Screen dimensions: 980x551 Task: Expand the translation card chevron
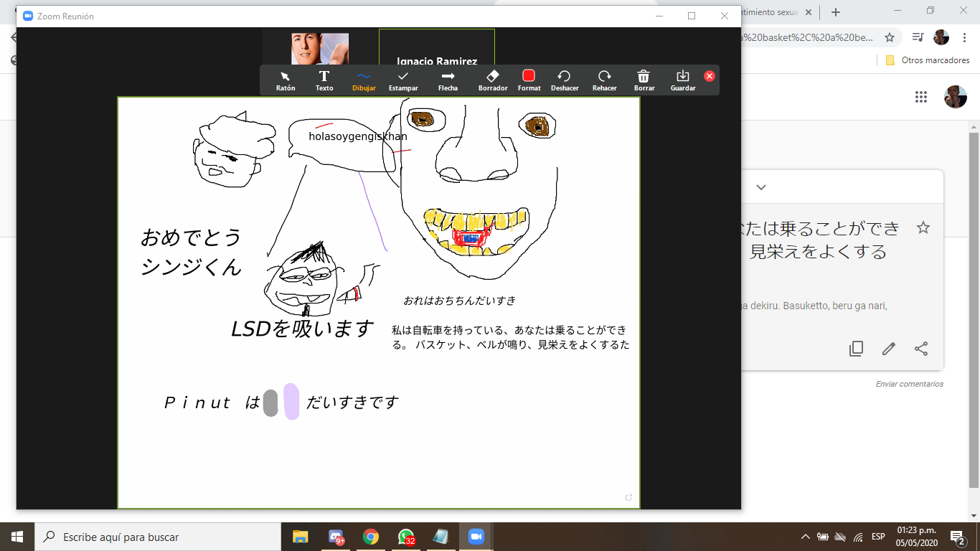coord(761,187)
